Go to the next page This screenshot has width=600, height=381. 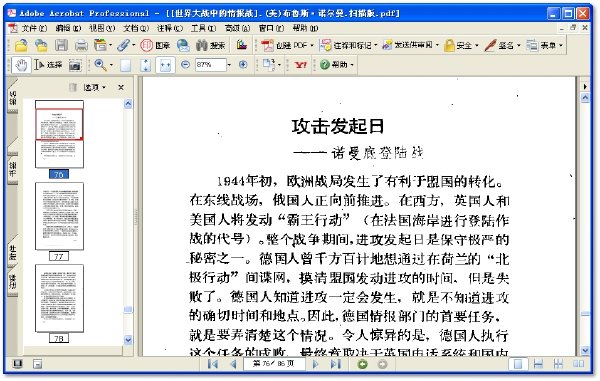pos(315,364)
